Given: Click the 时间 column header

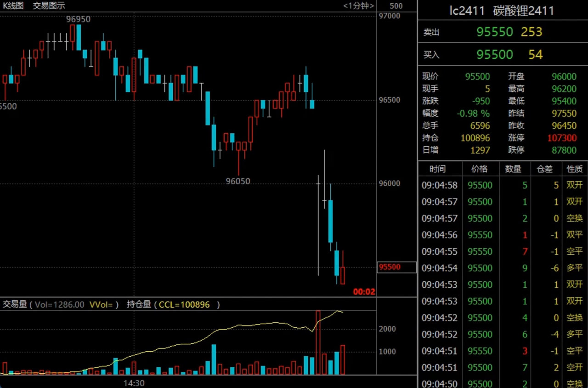Looking at the screenshot, I should [x=437, y=169].
